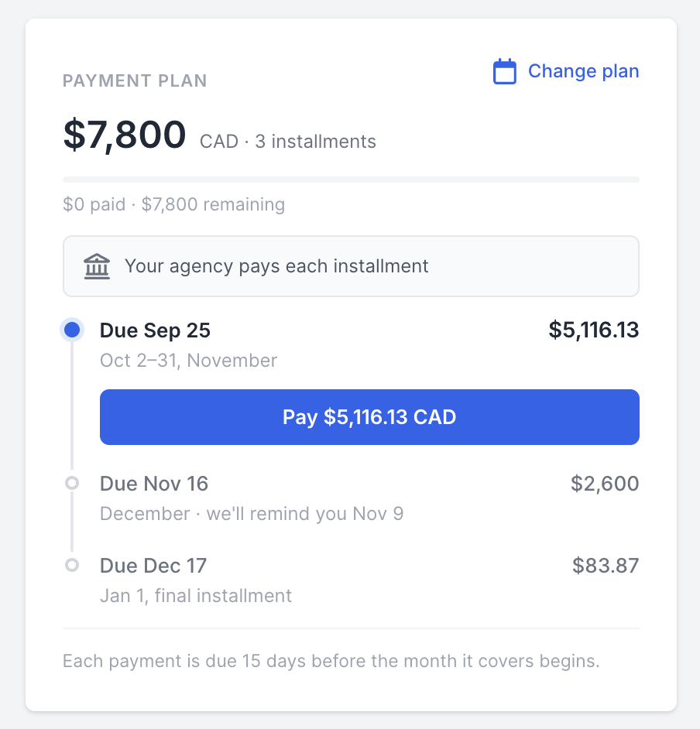The height and width of the screenshot is (729, 700).
Task: Click the '$0 paid · $7,800 remaining' text
Action: (x=174, y=204)
